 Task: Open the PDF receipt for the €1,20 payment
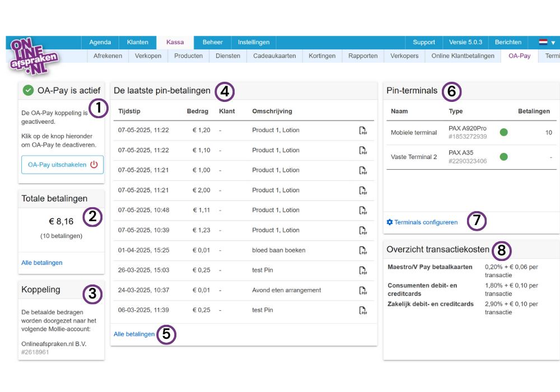tap(363, 130)
